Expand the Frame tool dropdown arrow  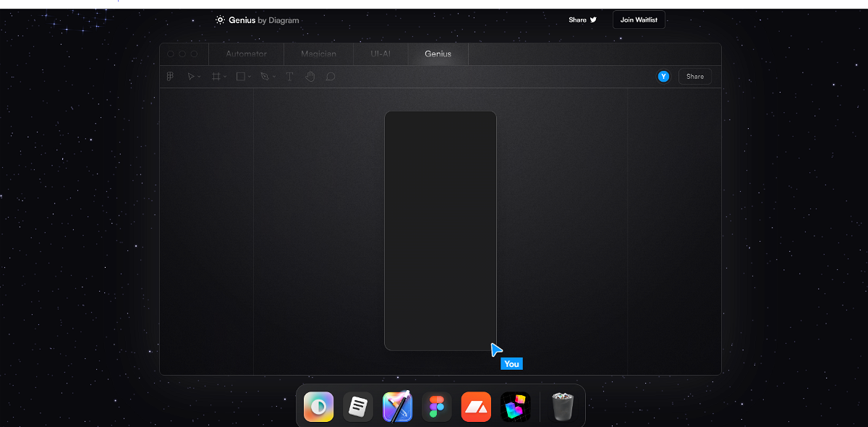pos(225,77)
